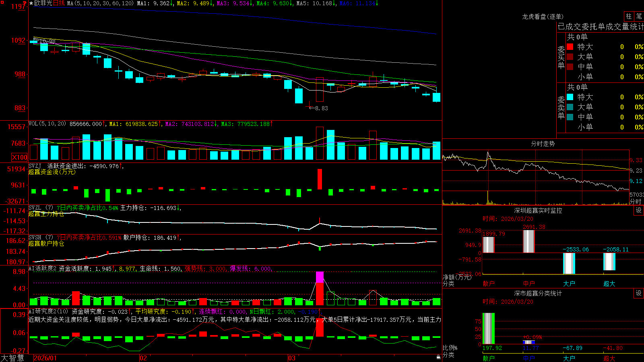644x362 pixels.
Task: Open 设 settings for 深市超赢分类统计
Action: (639, 293)
